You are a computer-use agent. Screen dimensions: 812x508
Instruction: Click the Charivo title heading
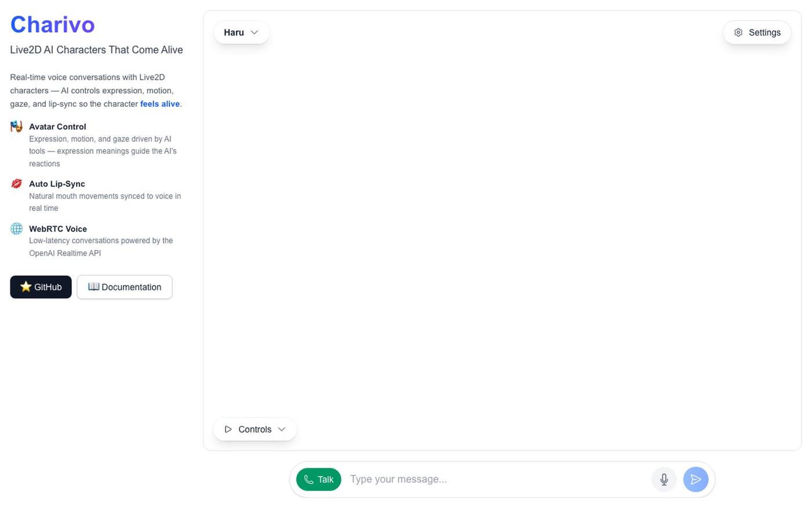[53, 24]
